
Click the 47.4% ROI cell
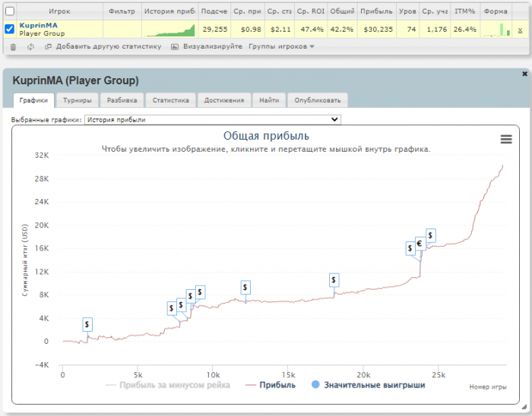click(x=312, y=30)
